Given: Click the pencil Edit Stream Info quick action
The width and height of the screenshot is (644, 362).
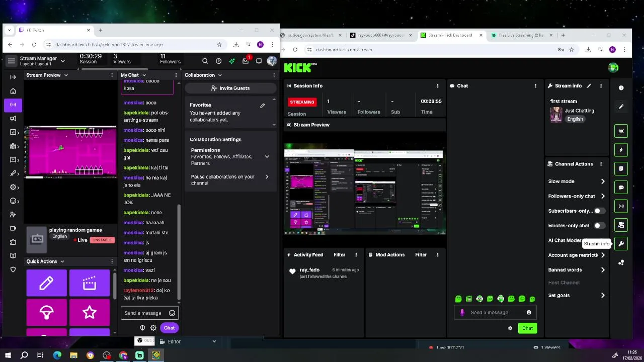Looking at the screenshot, I should tap(46, 283).
